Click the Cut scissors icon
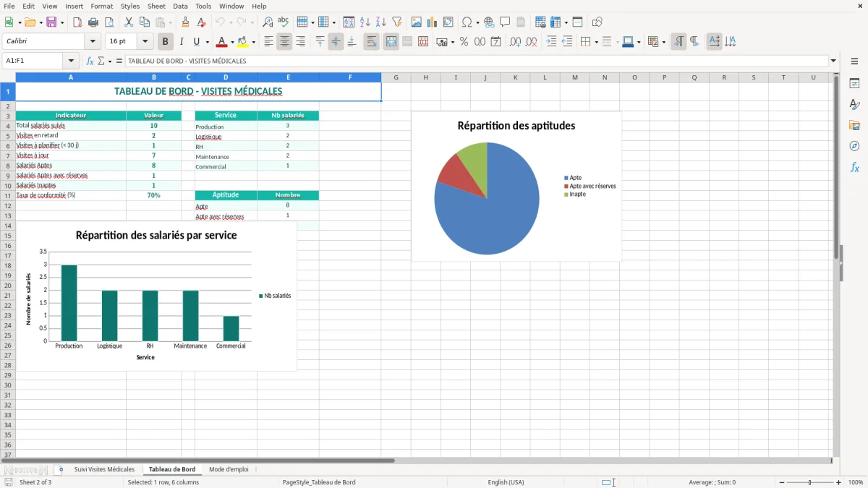Screen dimensions: 868x488 [x=128, y=22]
